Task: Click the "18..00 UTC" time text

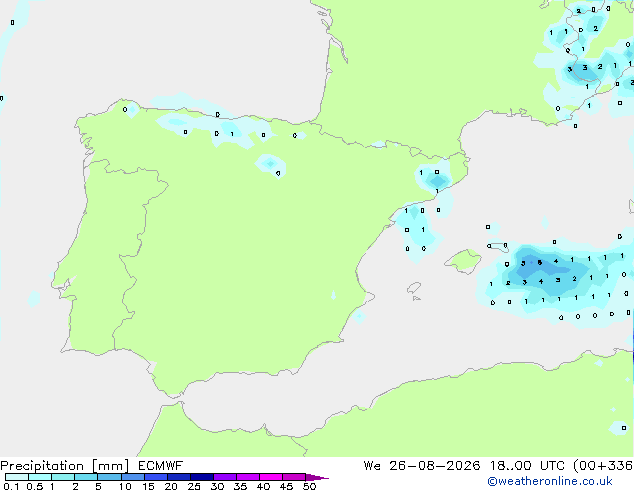Action: tap(527, 465)
